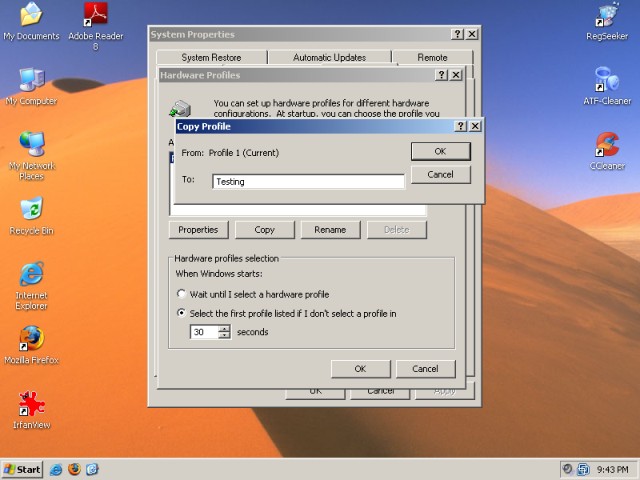
Task: Confirm Copy Profile with OK
Action: point(440,151)
